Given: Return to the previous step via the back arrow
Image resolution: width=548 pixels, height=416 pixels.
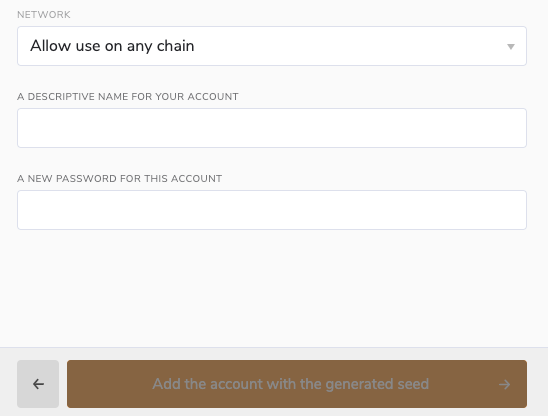Looking at the screenshot, I should (x=38, y=384).
